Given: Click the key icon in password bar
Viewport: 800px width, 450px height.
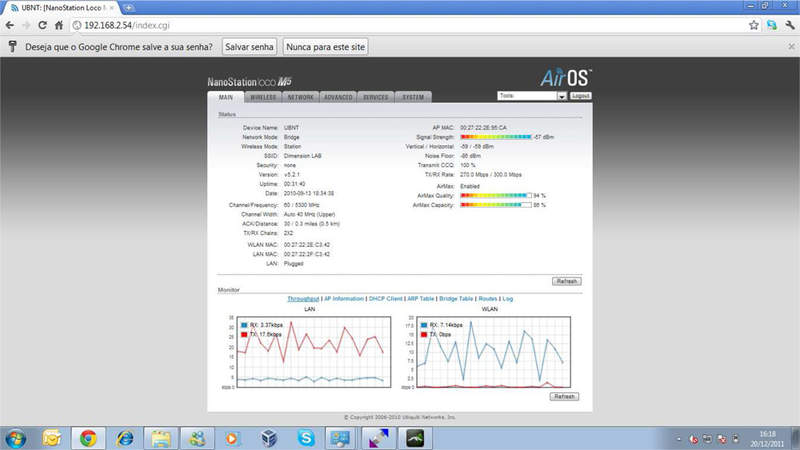Looking at the screenshot, I should click(x=13, y=46).
